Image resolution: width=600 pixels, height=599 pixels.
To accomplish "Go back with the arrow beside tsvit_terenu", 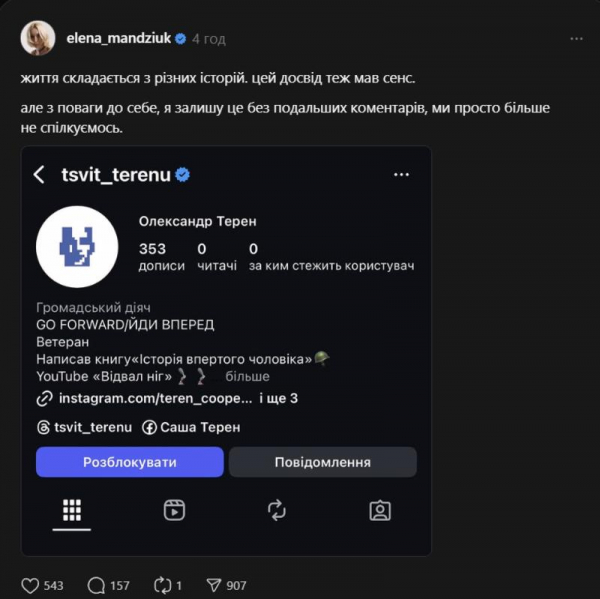I will pos(40,175).
